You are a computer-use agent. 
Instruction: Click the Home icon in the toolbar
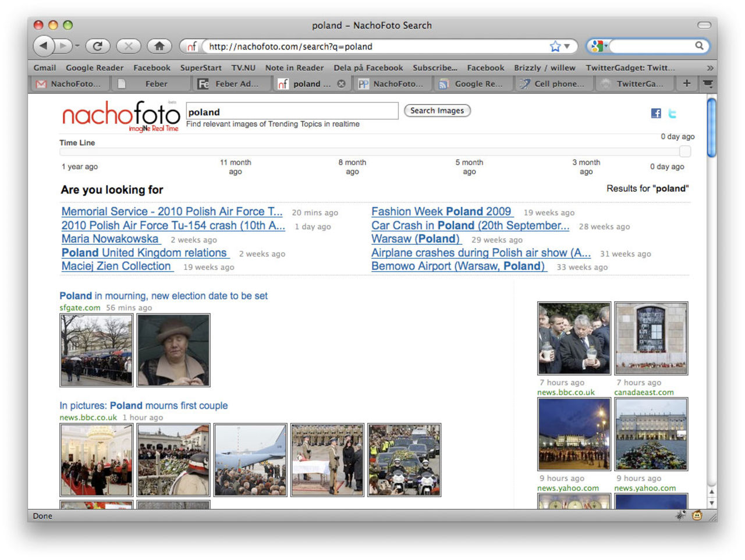point(159,46)
